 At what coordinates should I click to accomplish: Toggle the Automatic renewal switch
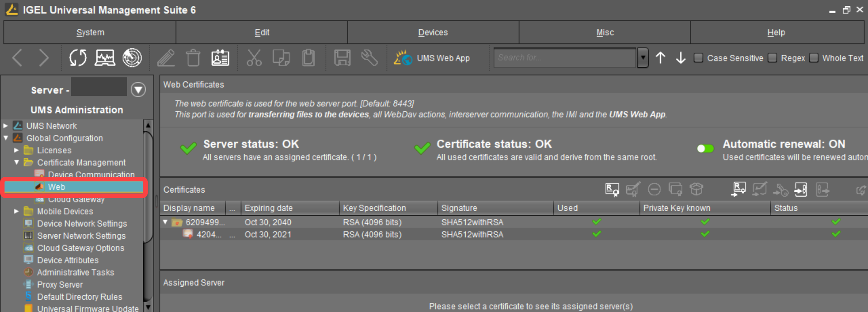tap(705, 148)
